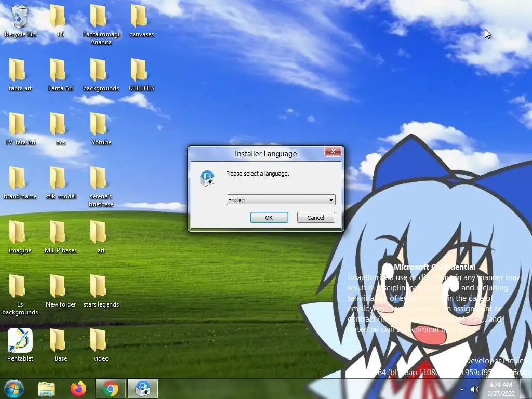The image size is (532, 399).
Task: Switch to Chrome in the taskbar
Action: [110, 389]
